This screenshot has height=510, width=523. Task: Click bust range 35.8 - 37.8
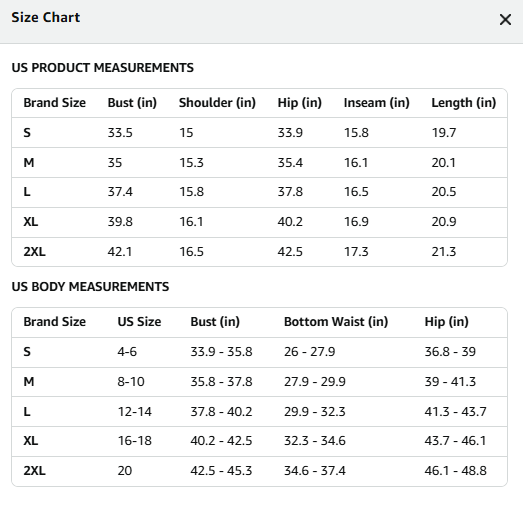tap(221, 382)
